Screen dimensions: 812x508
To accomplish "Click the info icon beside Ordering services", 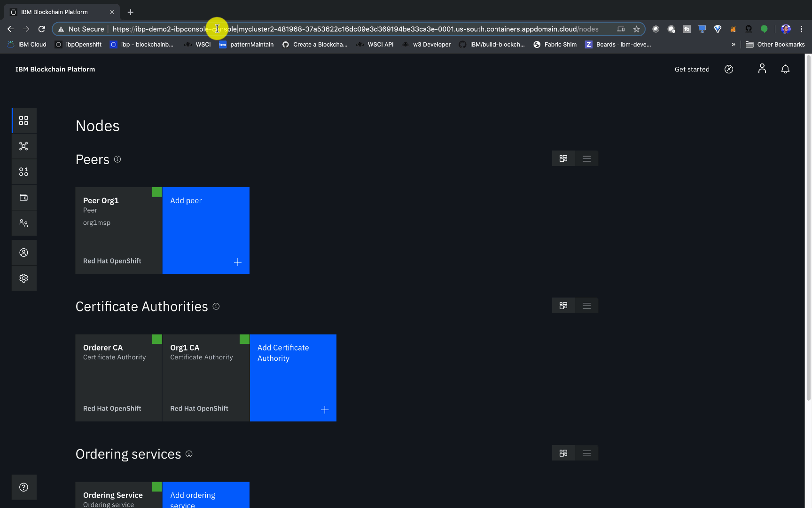I will (x=189, y=454).
